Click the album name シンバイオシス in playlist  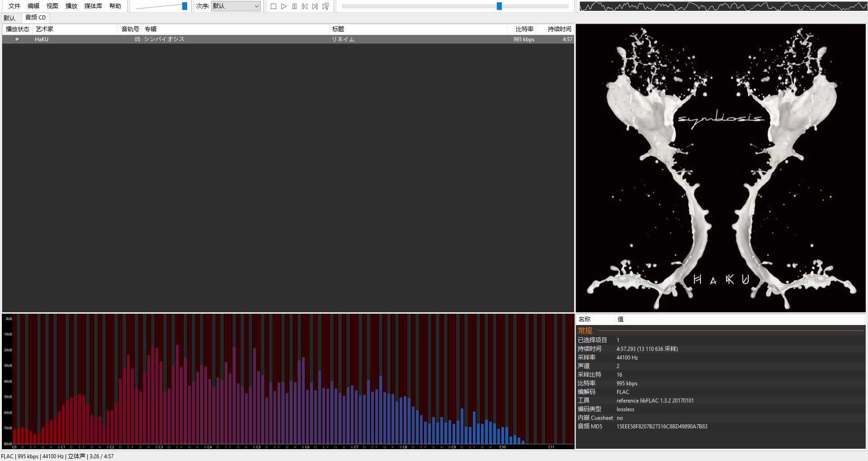click(x=164, y=39)
